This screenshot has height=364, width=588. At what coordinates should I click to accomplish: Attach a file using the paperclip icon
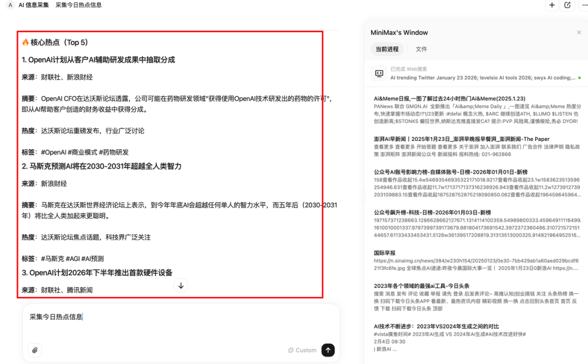point(34,350)
